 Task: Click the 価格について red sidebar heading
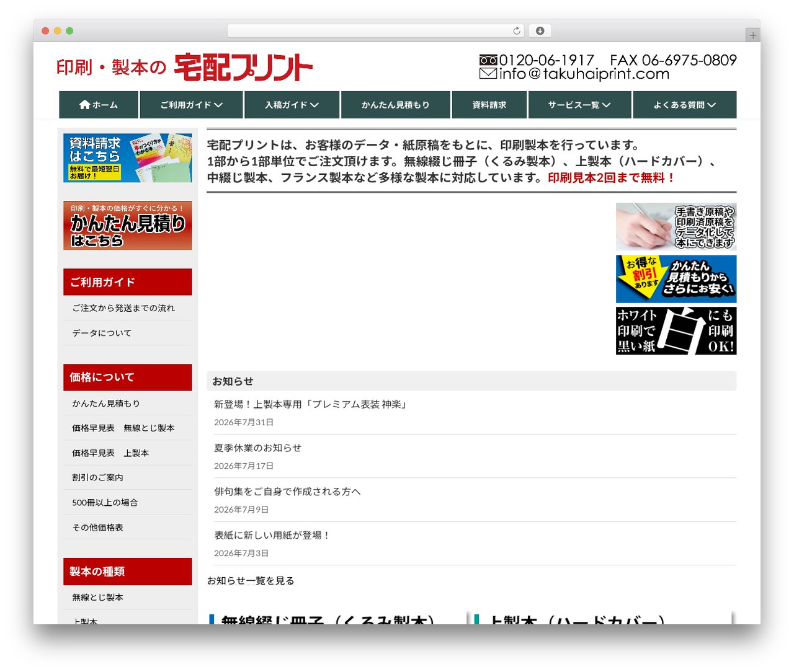[x=128, y=378]
